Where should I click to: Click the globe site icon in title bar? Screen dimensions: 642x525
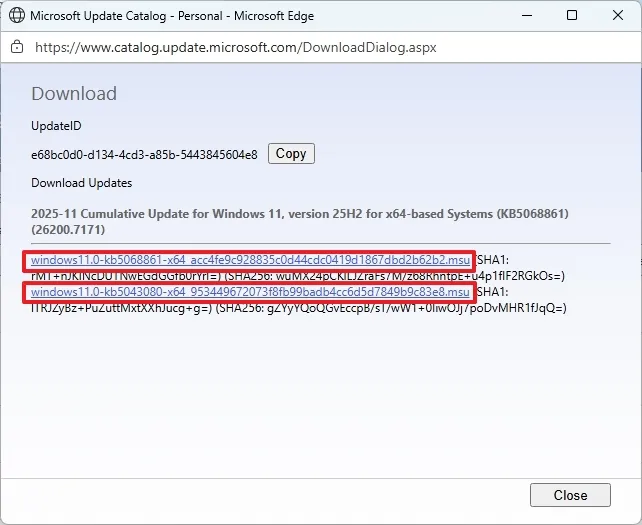17,16
